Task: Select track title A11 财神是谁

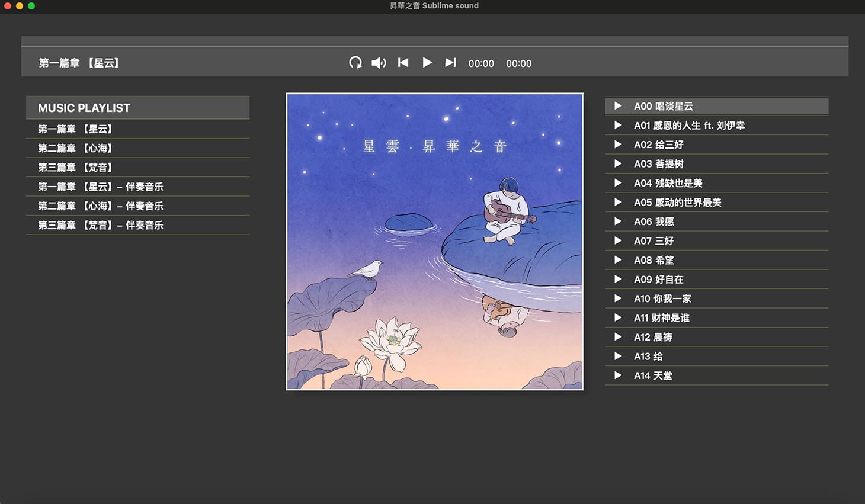Action: [x=662, y=318]
